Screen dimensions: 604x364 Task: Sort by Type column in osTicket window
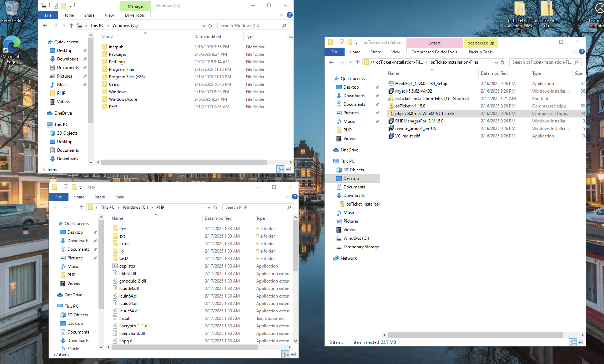tap(536, 73)
